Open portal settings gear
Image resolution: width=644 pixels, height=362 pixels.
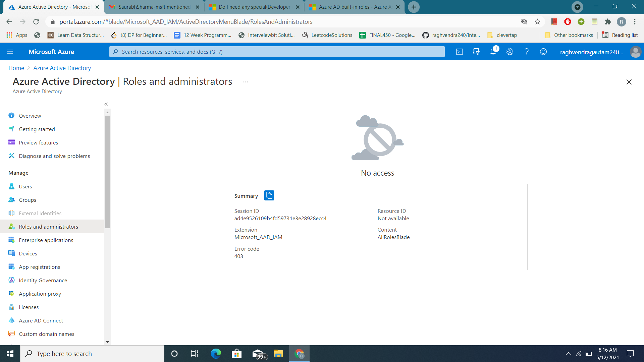click(510, 52)
